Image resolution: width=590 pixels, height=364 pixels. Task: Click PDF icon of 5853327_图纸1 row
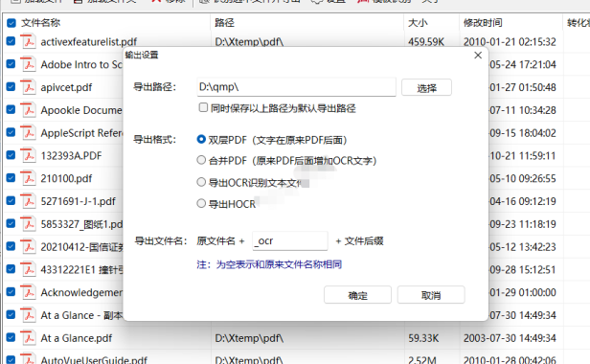[28, 224]
